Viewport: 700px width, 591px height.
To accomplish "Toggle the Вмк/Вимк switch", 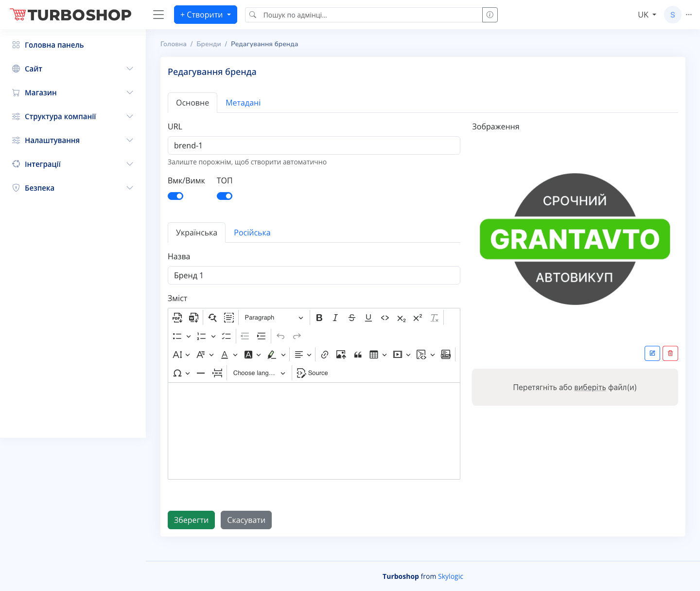I will 175,196.
